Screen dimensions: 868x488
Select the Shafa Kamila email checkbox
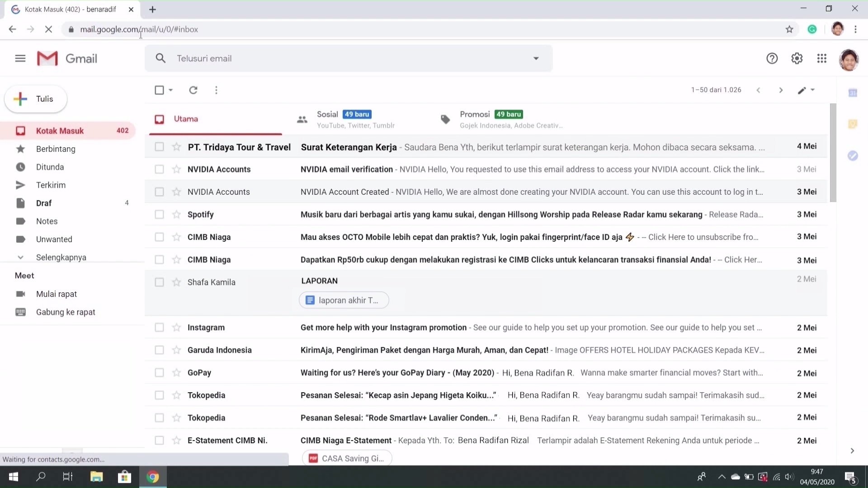pos(159,282)
